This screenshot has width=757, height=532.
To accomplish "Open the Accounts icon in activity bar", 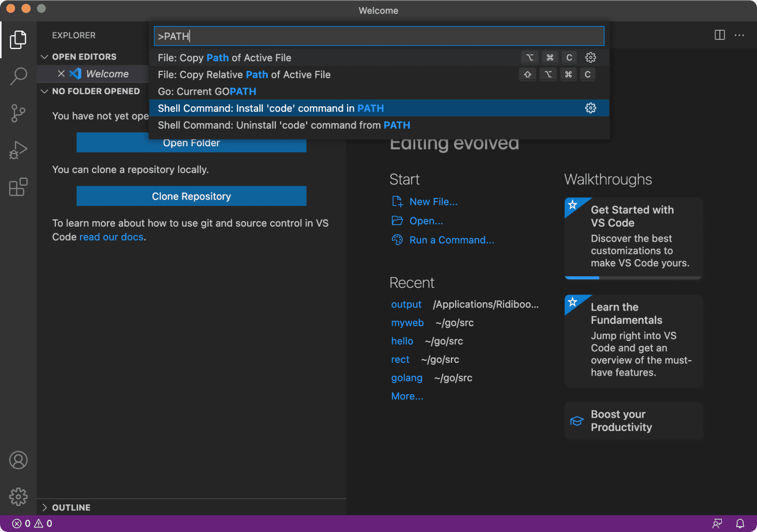I will click(x=18, y=460).
